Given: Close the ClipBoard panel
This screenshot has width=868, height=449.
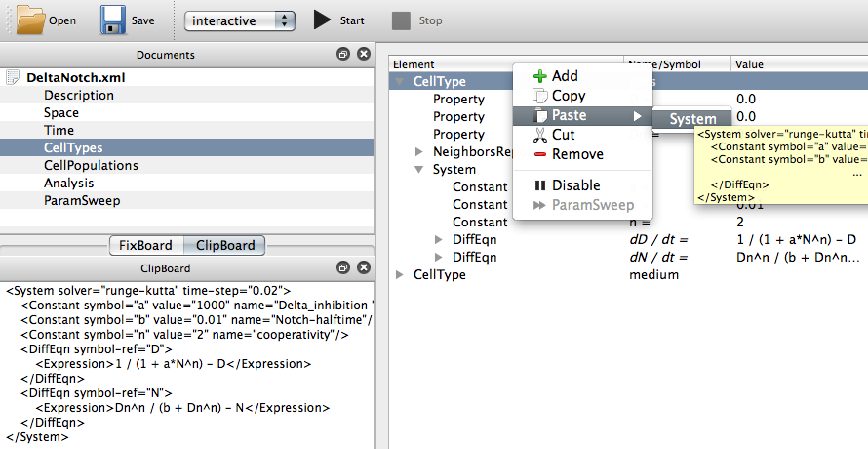Looking at the screenshot, I should tap(363, 268).
